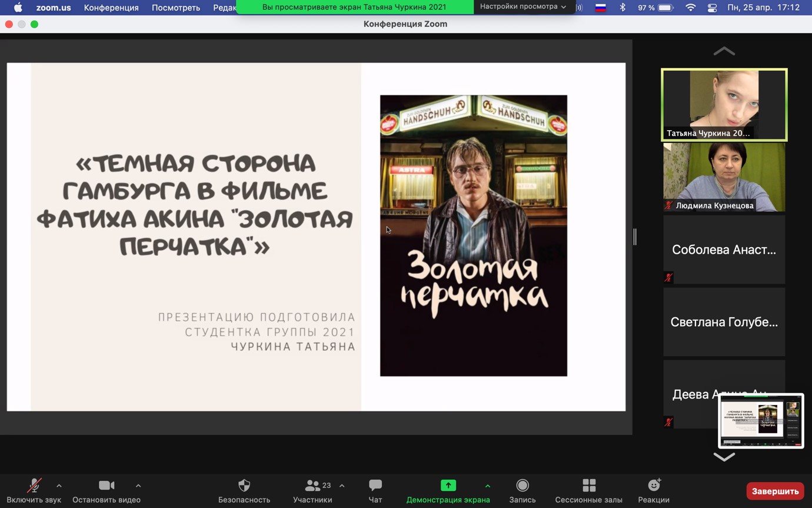Select Татьяна Чуркина video tile
This screenshot has width=812, height=508.
tap(724, 105)
